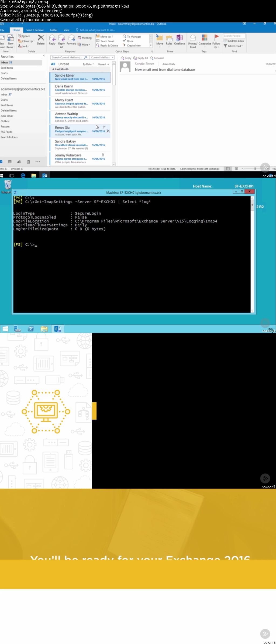Screen dimensions: 276x644
Task: Open Task View on the taskbar
Action: [12, 175]
